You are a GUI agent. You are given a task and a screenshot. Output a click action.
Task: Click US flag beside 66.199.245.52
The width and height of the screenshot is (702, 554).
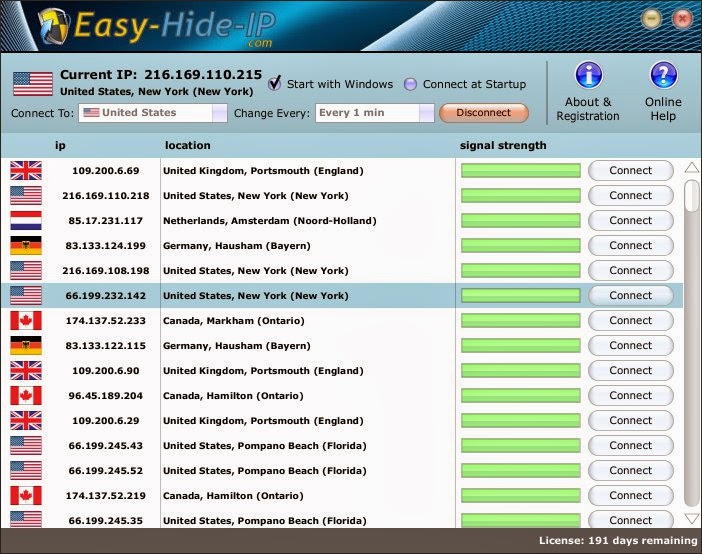[26, 471]
